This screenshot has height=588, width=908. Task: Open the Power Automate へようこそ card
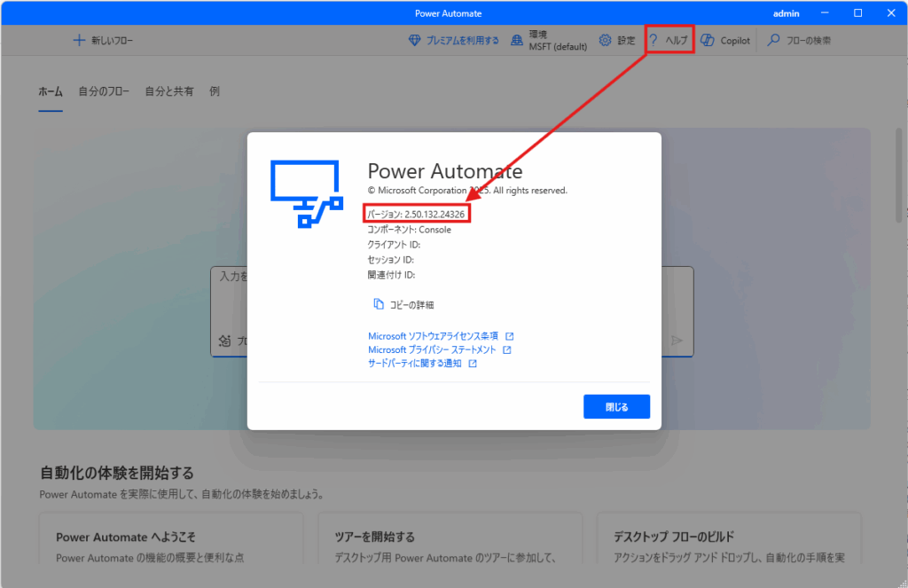point(171,538)
